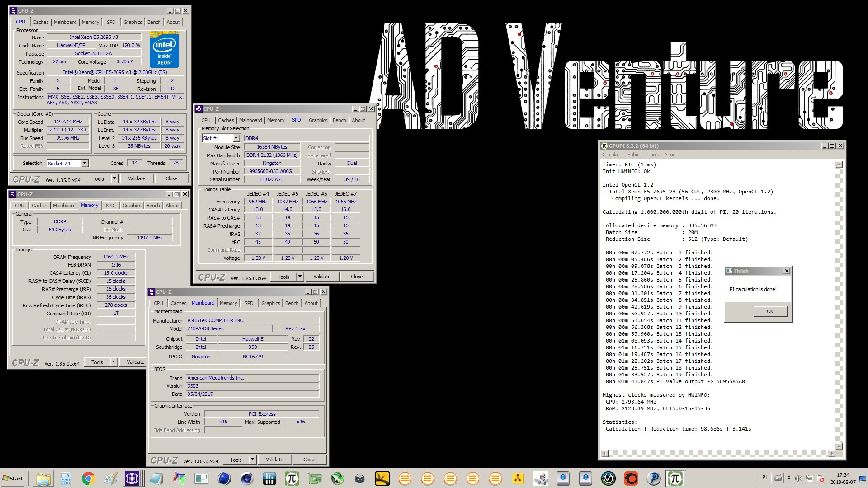Click the green circuit-board taskbar icon
This screenshot has height=488, width=868.
click(314, 478)
